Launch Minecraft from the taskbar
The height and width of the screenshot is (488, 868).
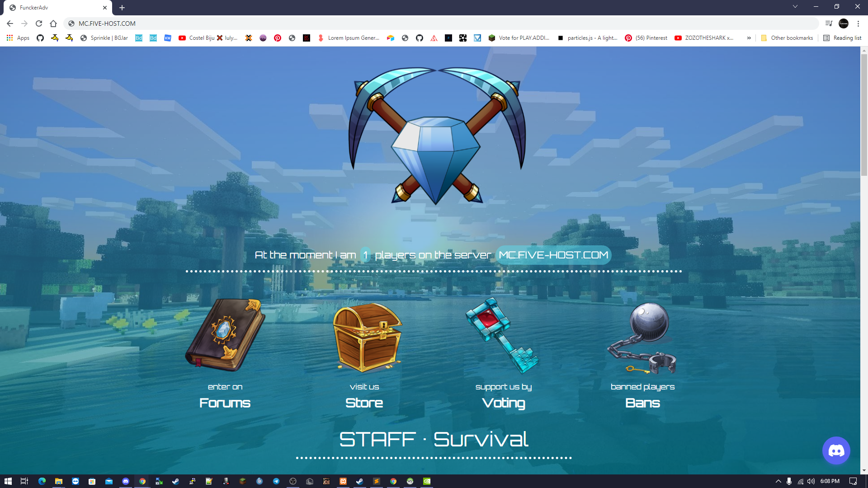pos(243,481)
